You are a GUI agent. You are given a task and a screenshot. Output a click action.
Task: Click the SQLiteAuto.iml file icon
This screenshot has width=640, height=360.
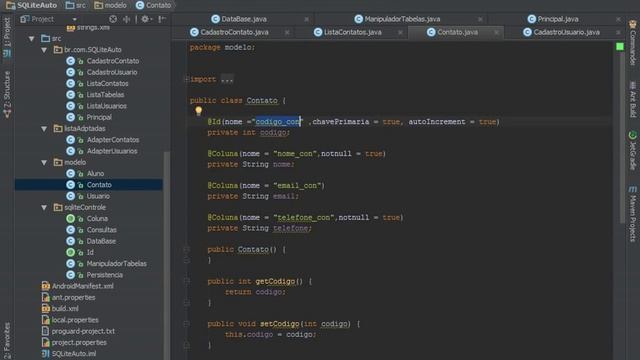point(46,353)
